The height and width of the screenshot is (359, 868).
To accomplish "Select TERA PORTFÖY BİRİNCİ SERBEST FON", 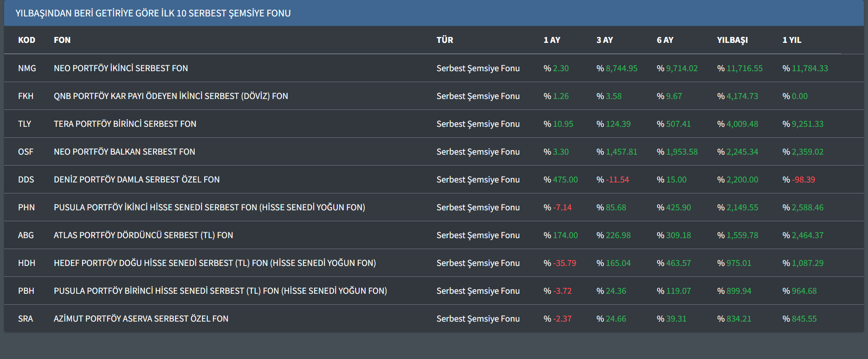I will (125, 124).
